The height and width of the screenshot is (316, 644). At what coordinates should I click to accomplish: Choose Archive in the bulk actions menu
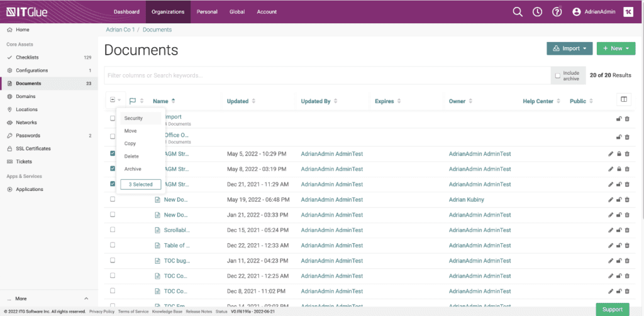133,169
